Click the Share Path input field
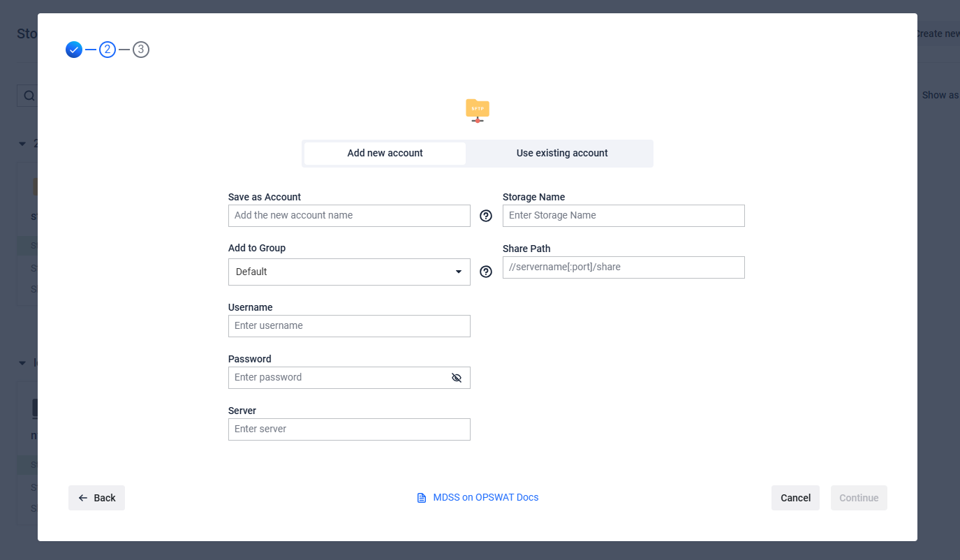This screenshot has width=960, height=560. coord(623,267)
